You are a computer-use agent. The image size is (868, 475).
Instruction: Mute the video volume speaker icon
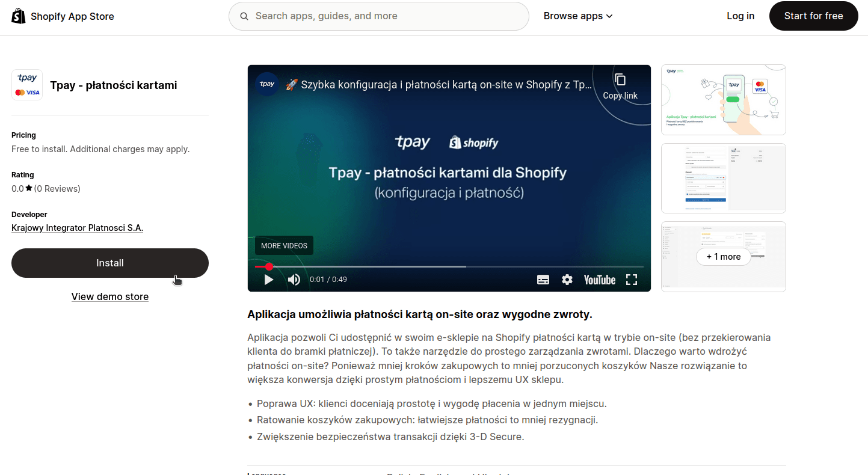pos(294,280)
